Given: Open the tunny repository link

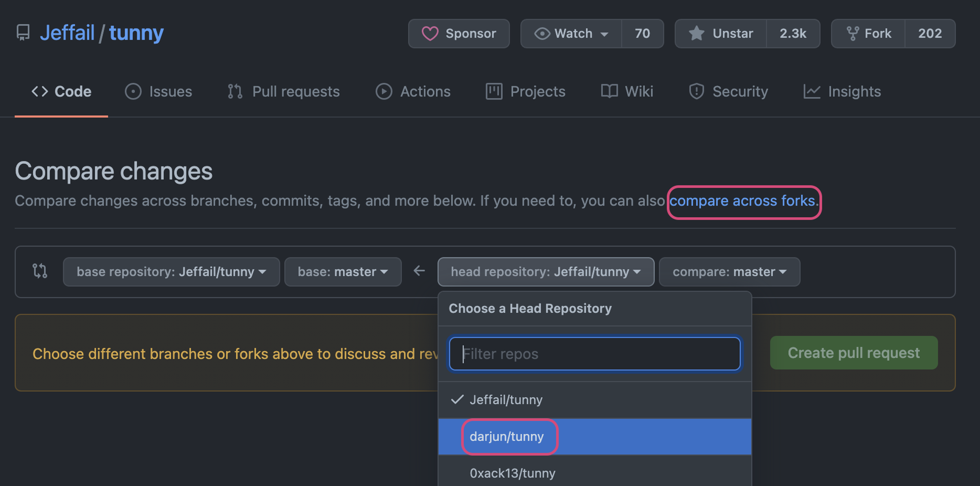Looking at the screenshot, I should pyautogui.click(x=136, y=33).
